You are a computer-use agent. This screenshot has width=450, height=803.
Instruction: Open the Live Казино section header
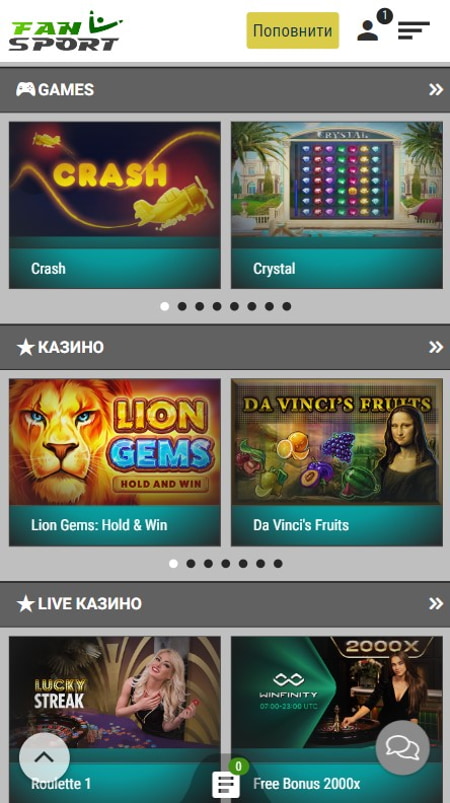[225, 604]
